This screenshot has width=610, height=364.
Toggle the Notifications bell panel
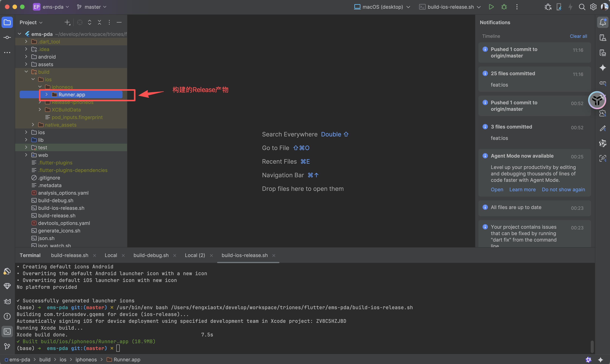tap(603, 22)
